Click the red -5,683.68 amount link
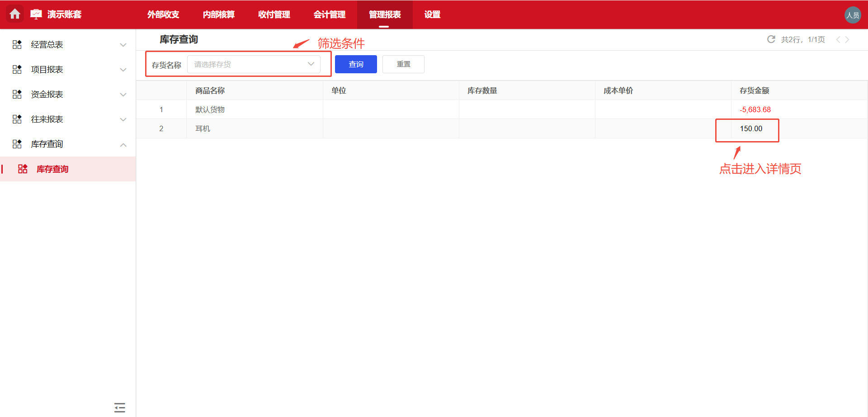 pyautogui.click(x=755, y=109)
